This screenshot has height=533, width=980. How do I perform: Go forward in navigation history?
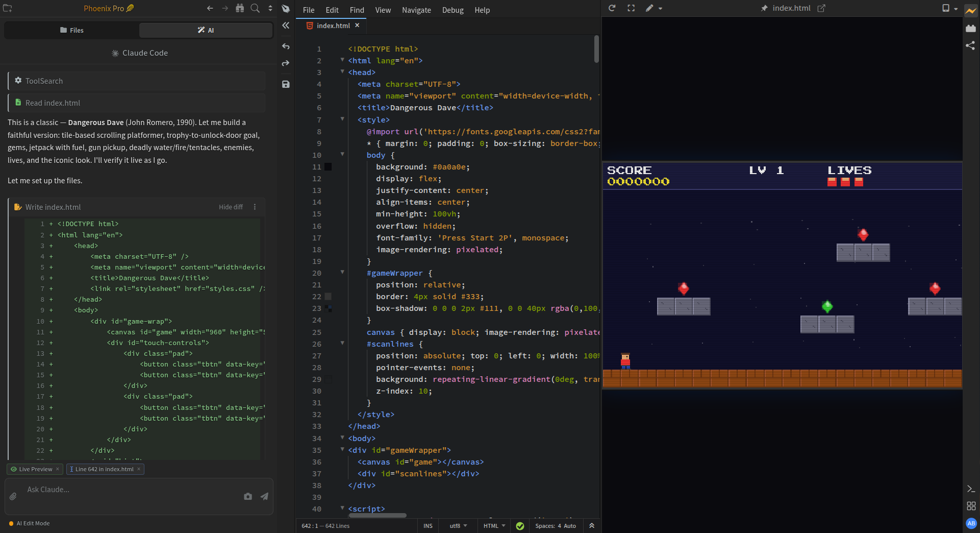[225, 8]
